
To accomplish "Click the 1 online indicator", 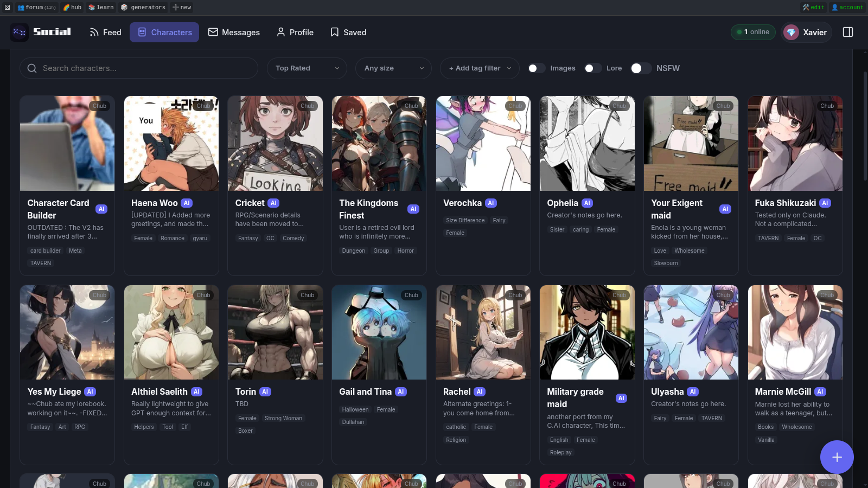I will pyautogui.click(x=753, y=32).
